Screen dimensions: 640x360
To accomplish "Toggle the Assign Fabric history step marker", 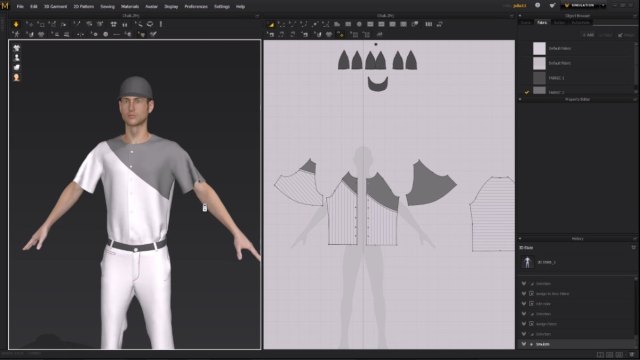I will (531, 324).
